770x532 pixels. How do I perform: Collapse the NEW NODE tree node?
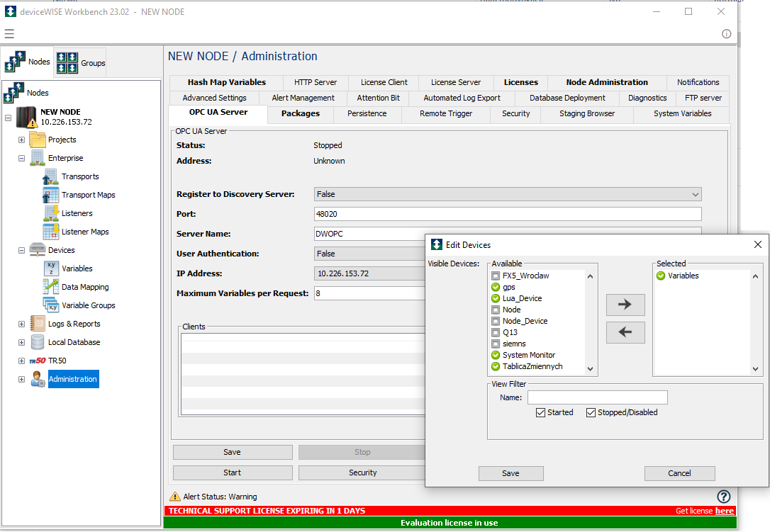(x=9, y=118)
